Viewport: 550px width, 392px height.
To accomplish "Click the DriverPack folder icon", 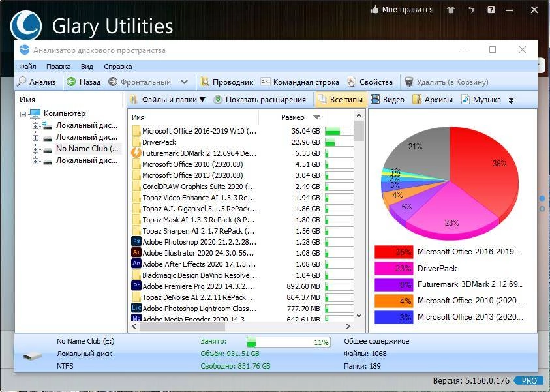I will tap(136, 142).
